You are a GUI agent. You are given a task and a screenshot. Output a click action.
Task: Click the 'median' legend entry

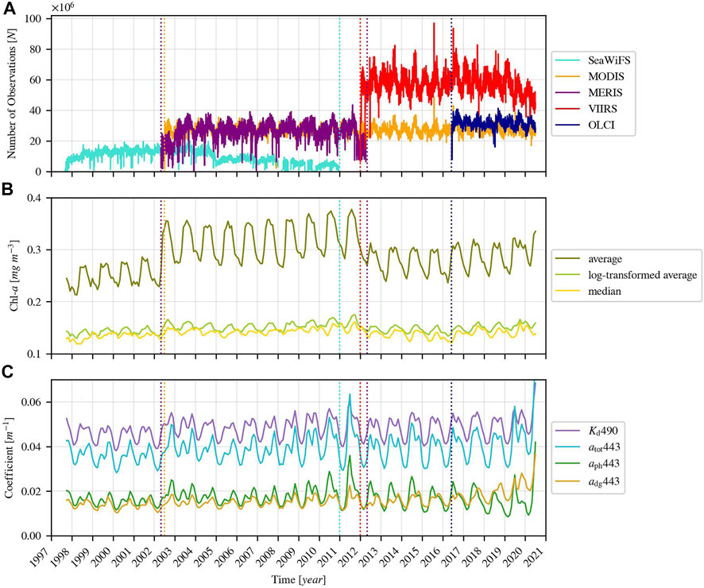coord(605,292)
